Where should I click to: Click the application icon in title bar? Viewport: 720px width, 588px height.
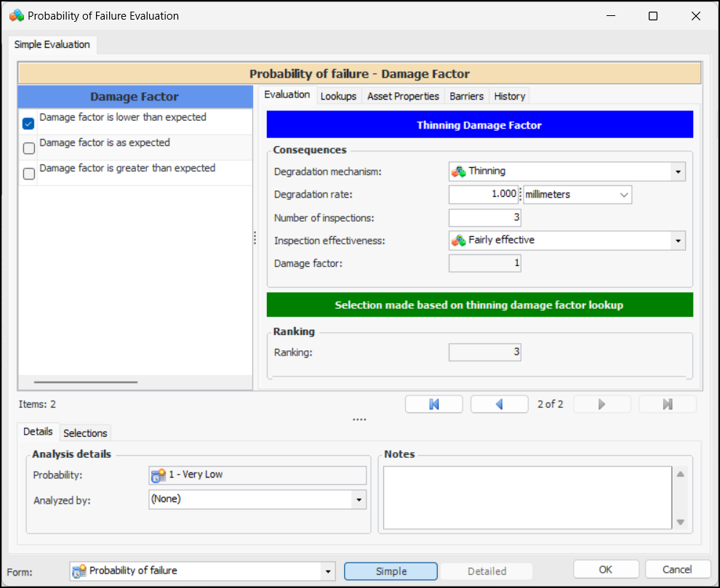[x=16, y=15]
